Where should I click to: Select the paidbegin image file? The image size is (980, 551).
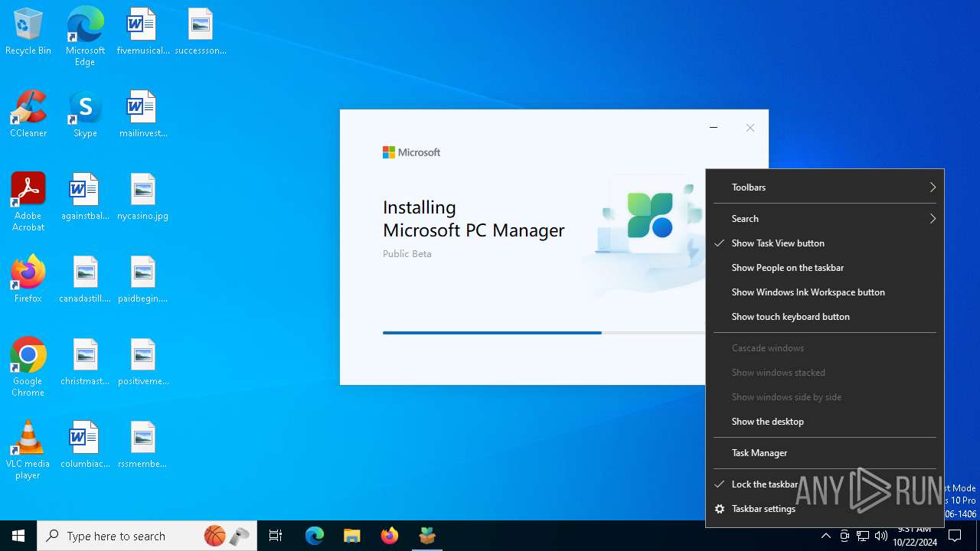[142, 280]
